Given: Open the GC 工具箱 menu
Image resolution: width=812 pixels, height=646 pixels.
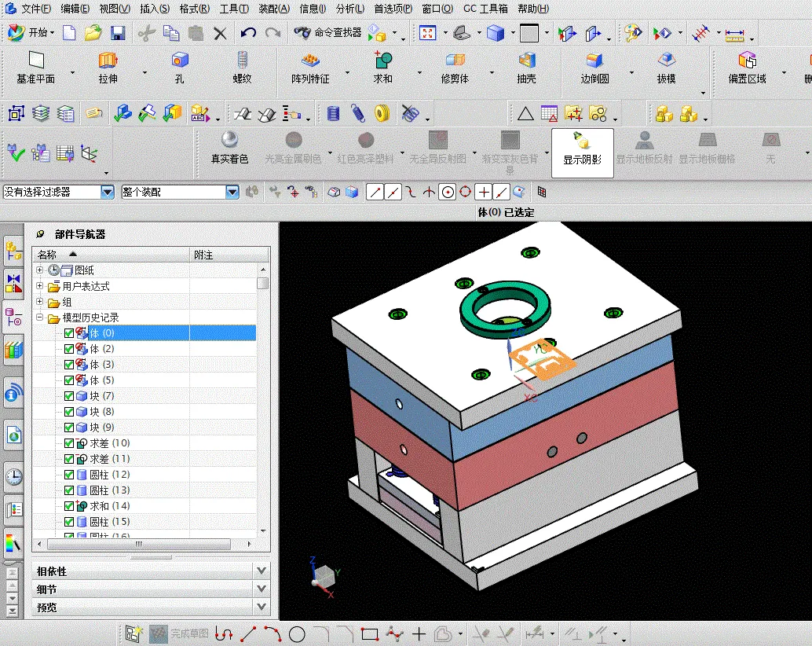Looking at the screenshot, I should pyautogui.click(x=486, y=9).
